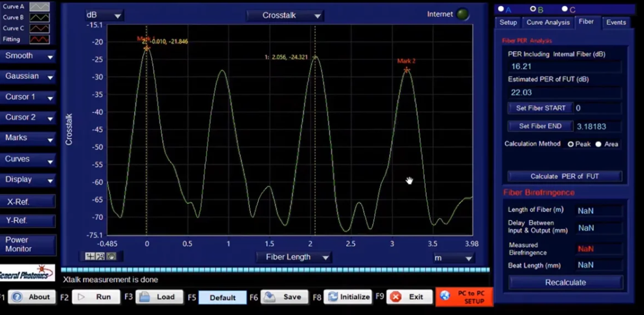Click the Curve A legend swatch

[39, 6]
